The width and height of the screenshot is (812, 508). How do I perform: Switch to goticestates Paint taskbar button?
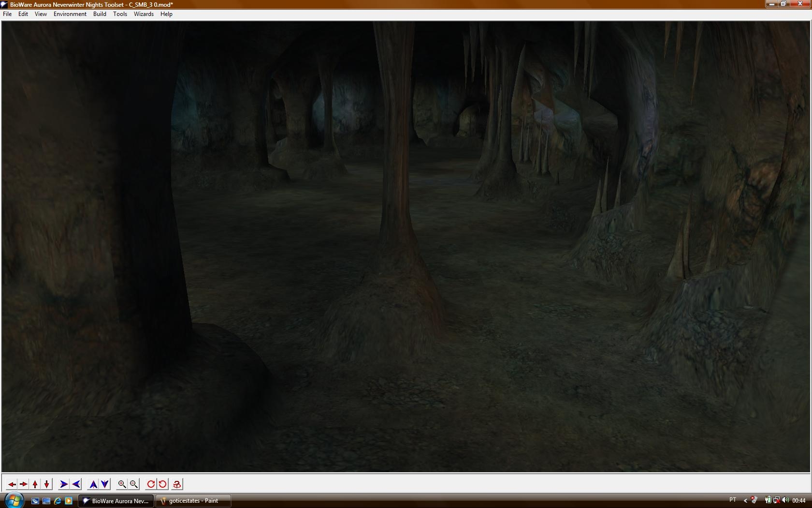tap(193, 501)
